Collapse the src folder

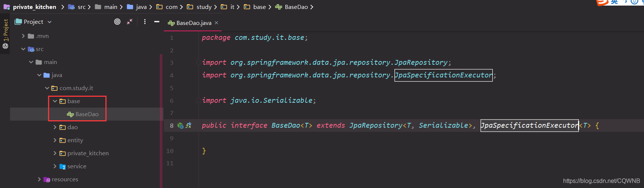tap(23, 49)
